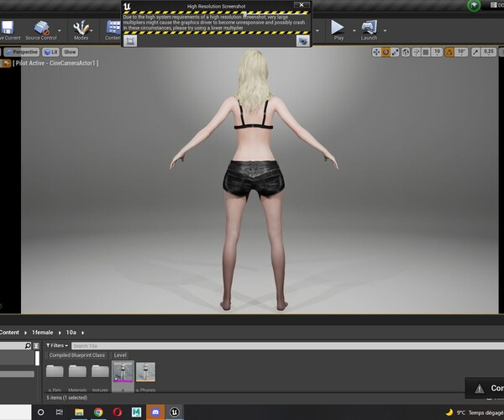Click the Search 10a input field

[287, 346]
